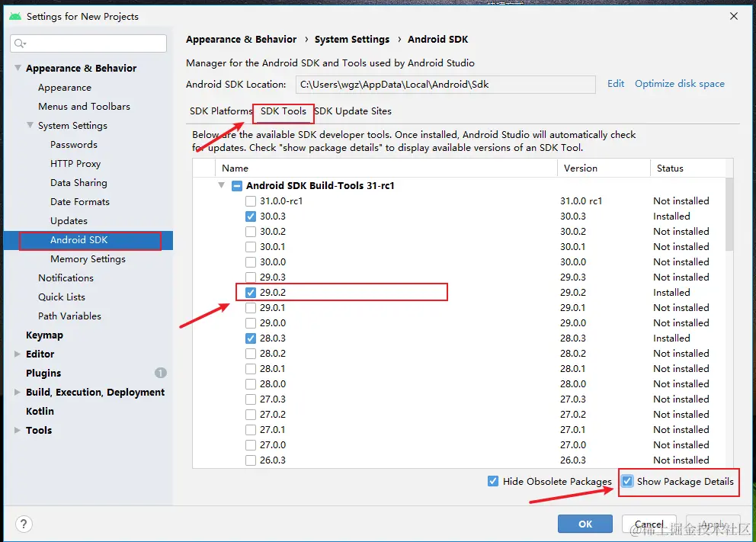Click Optimize disk space link
756x542 pixels.
coord(679,83)
